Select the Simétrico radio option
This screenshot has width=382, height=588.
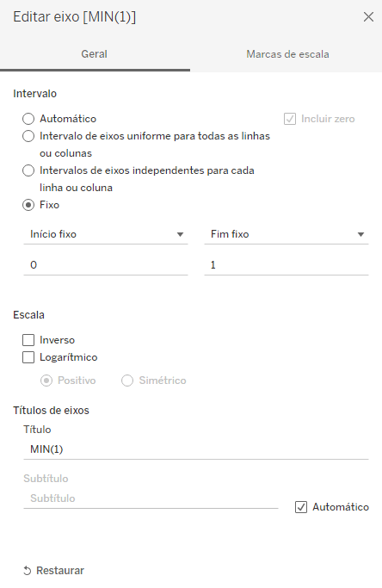pos(127,381)
